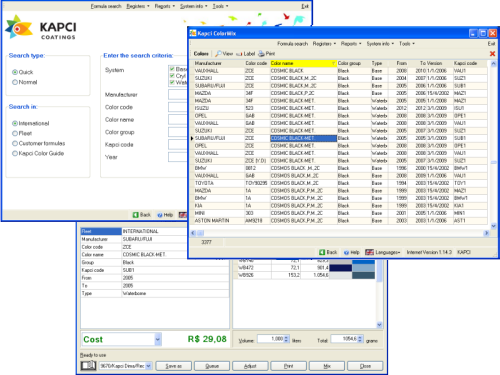The width and height of the screenshot is (500, 375).
Task: Click the Adjust button
Action: pyautogui.click(x=250, y=366)
